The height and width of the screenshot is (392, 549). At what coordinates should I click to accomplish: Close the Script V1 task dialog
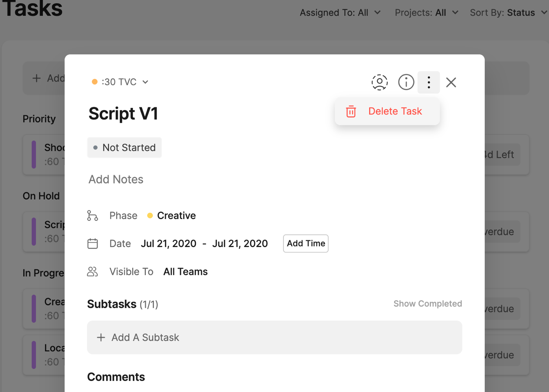(451, 82)
